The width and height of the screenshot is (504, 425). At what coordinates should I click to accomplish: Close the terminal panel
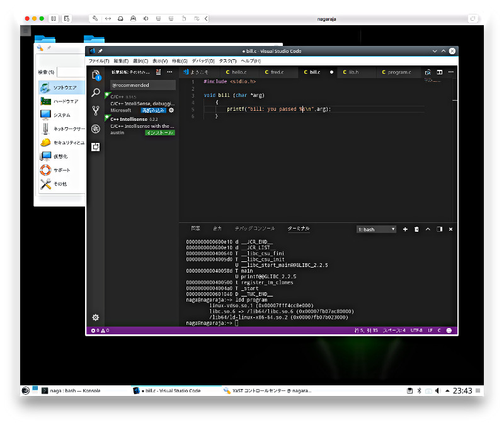coord(450,229)
